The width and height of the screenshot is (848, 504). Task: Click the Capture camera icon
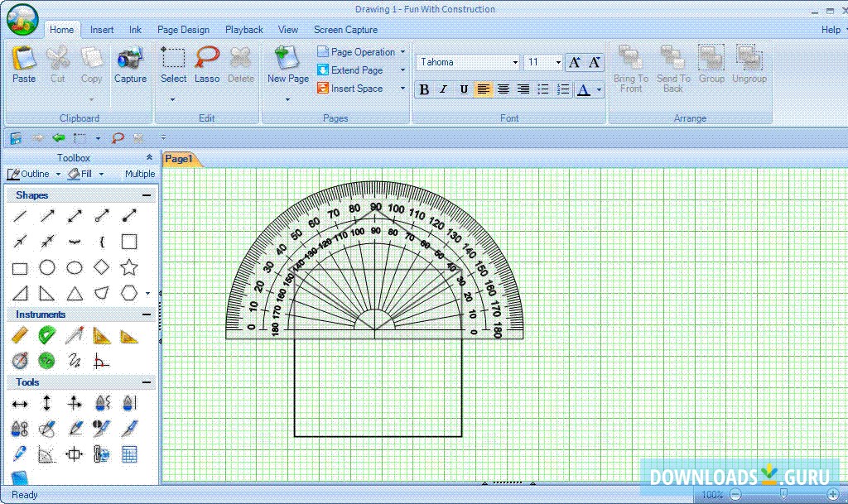coord(130,58)
